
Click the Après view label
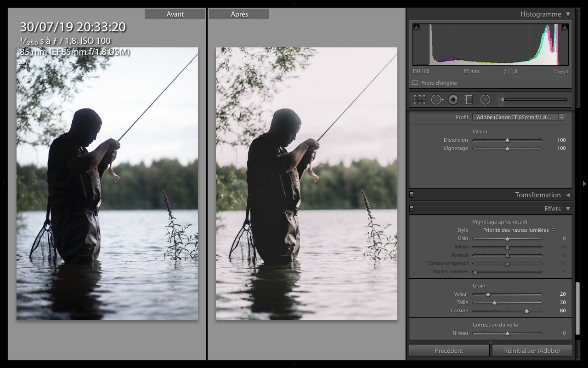[239, 14]
